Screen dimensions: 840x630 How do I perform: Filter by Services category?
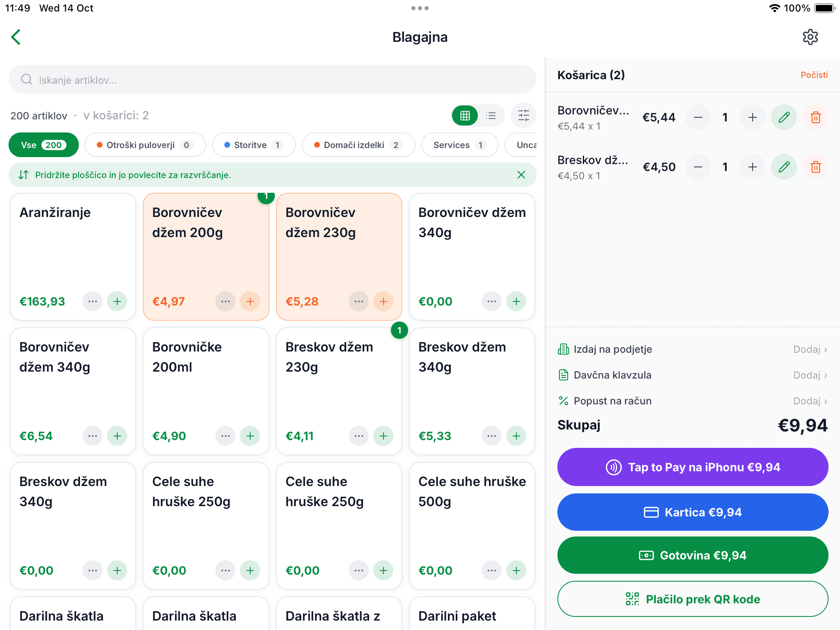460,145
